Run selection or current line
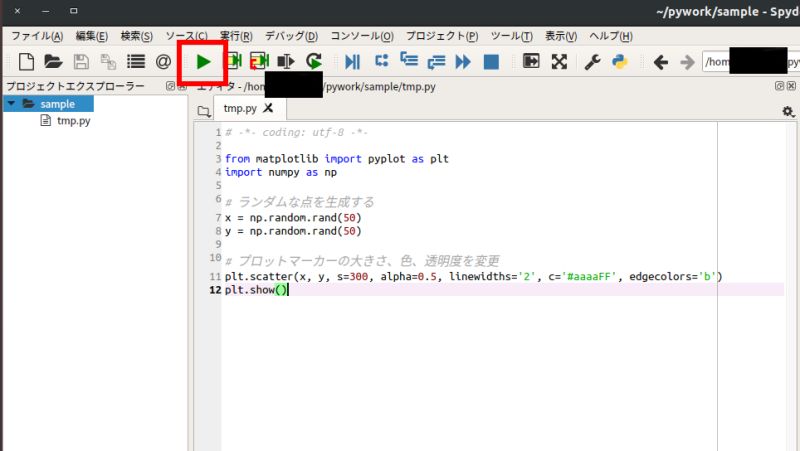The height and width of the screenshot is (451, 800). click(286, 62)
